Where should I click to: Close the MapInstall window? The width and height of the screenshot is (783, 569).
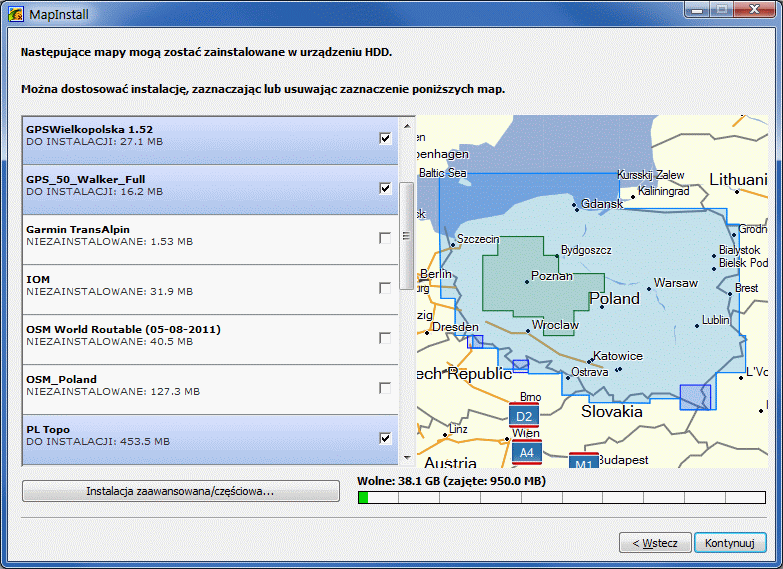(x=755, y=9)
